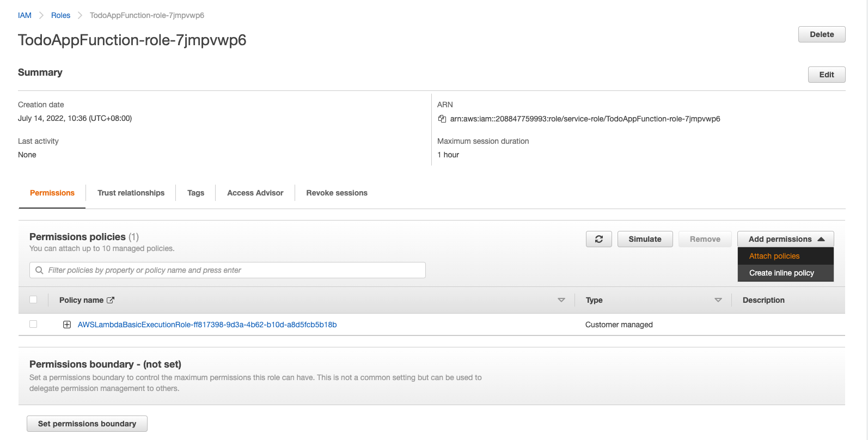Screen dimensions: 868x440
Task: Delete the TodoAppFunction role
Action: (822, 34)
